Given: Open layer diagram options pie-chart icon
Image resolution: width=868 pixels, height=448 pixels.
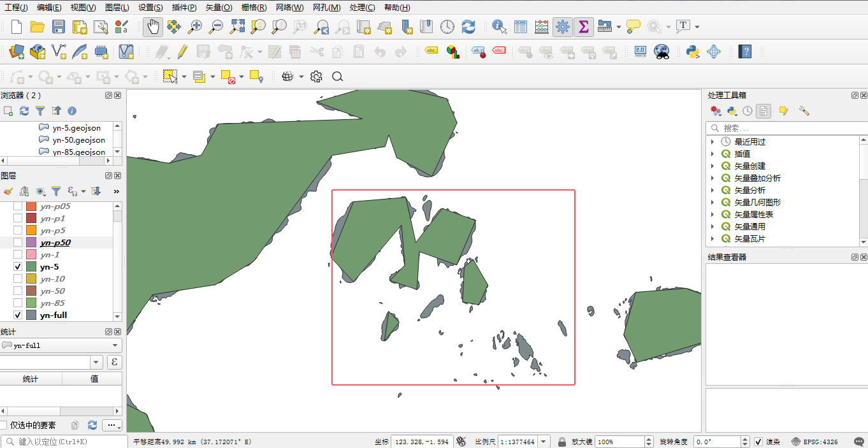Looking at the screenshot, I should tap(452, 52).
